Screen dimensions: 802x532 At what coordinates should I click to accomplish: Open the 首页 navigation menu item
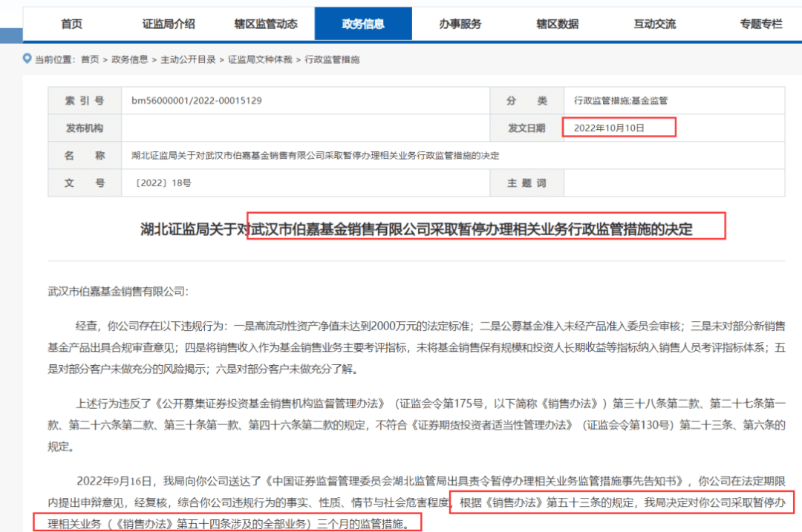[x=71, y=23]
